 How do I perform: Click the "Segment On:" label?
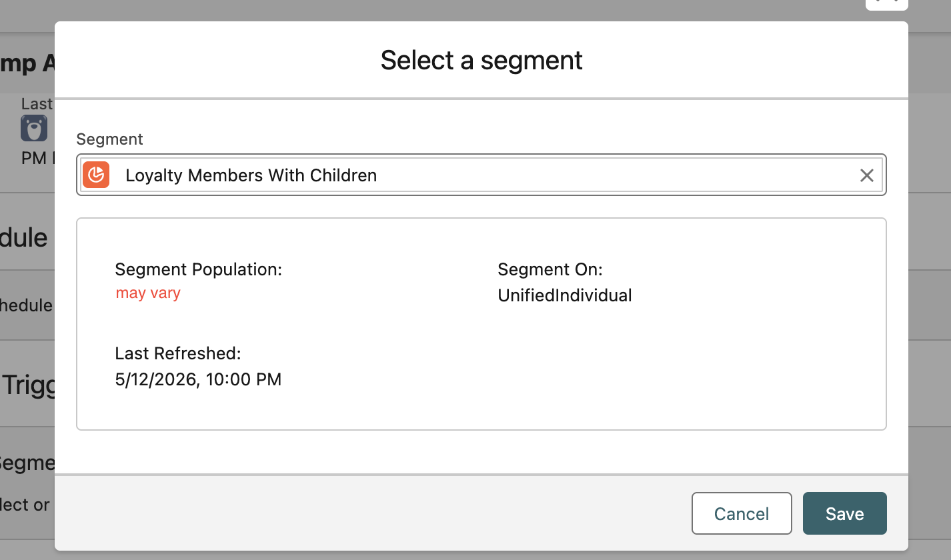[x=550, y=269]
